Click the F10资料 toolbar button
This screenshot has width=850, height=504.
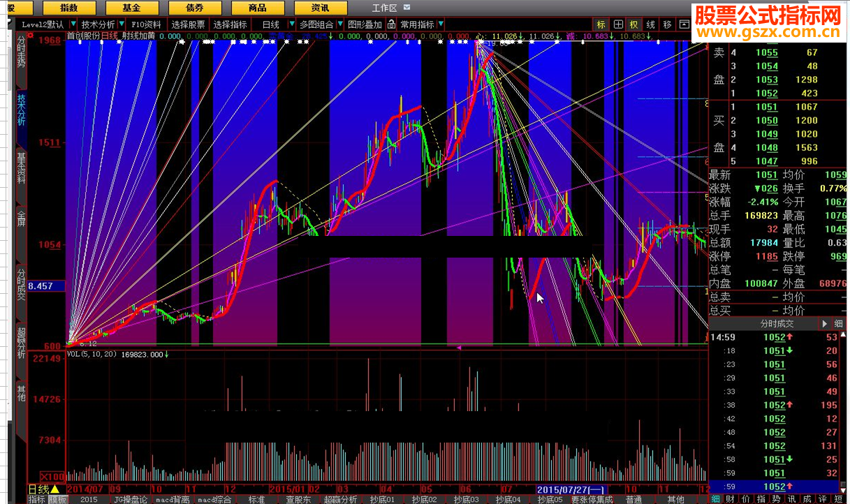point(146,24)
